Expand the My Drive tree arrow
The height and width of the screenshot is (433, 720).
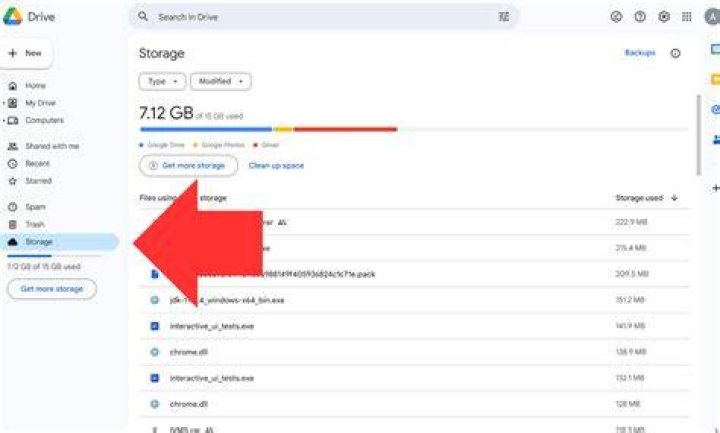coord(4,103)
